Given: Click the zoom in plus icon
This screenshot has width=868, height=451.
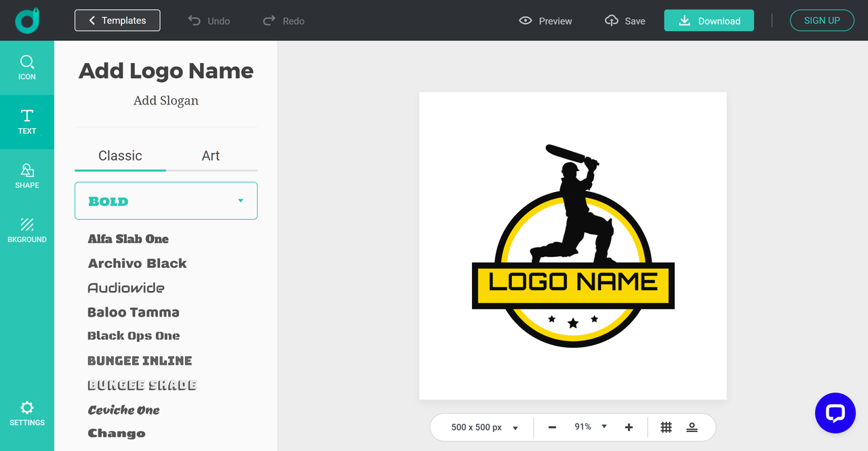Looking at the screenshot, I should tap(629, 427).
